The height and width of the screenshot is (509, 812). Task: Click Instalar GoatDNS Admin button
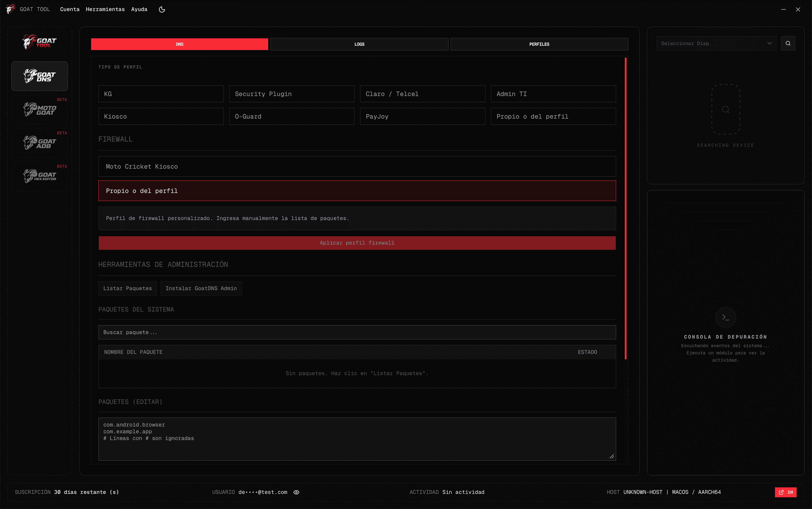tap(201, 289)
